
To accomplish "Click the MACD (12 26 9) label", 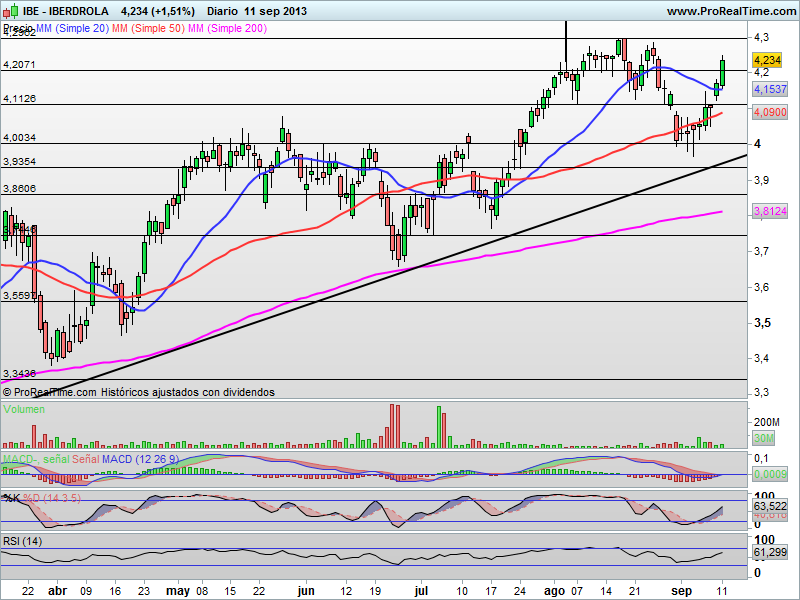I will tap(140, 459).
